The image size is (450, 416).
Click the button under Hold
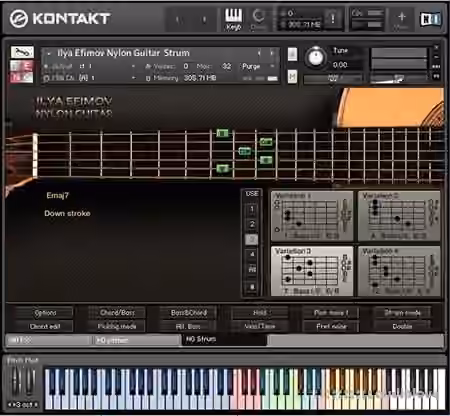click(260, 326)
